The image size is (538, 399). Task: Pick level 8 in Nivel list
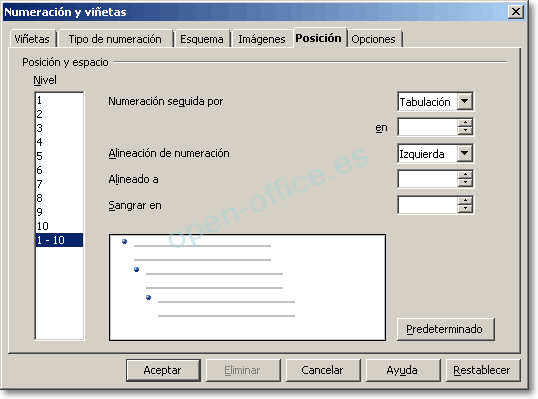[59, 198]
